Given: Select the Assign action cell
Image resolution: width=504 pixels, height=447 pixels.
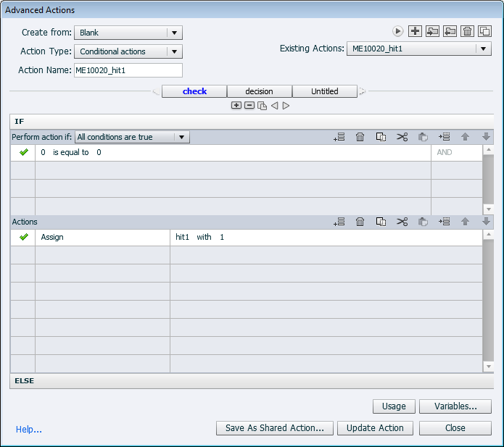Looking at the screenshot, I should pos(102,238).
